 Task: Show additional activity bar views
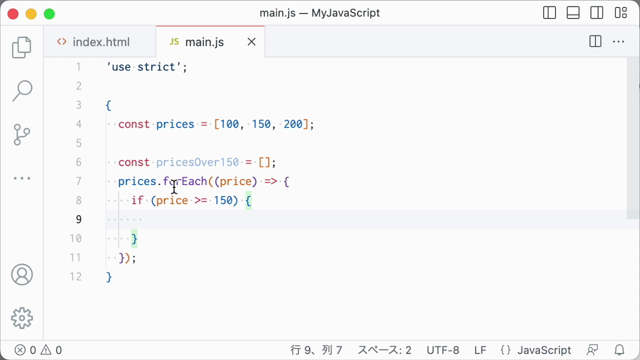22,178
